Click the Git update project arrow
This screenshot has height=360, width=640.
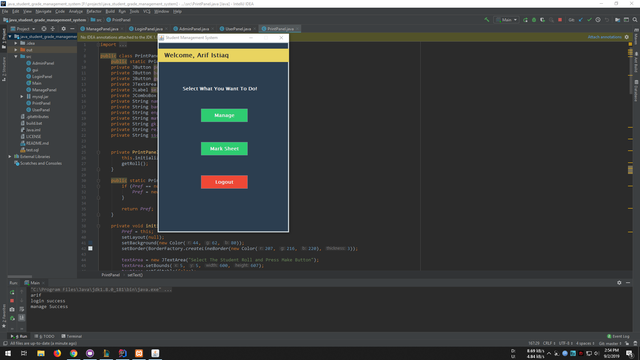click(x=581, y=20)
